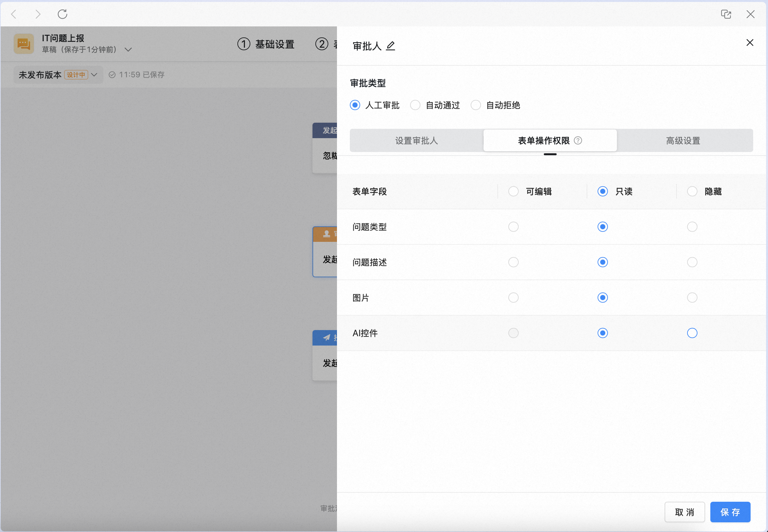Viewport: 768px width, 532px height.
Task: Click the help icon beside 表单操作权限
Action: point(578,141)
